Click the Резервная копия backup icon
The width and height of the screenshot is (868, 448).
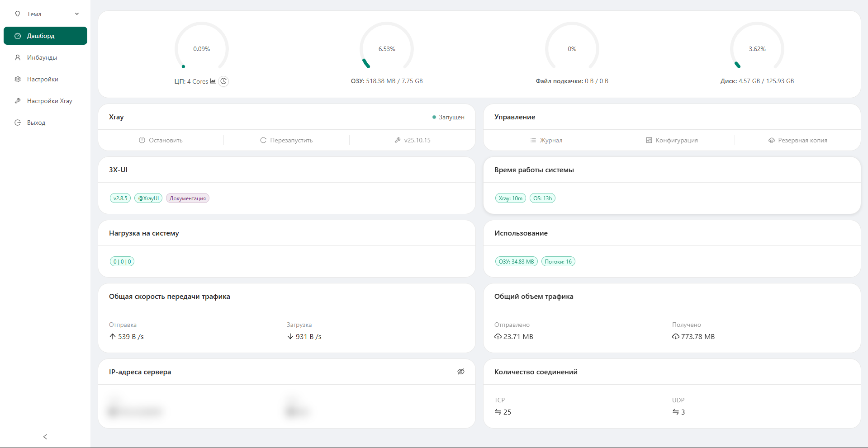click(772, 140)
